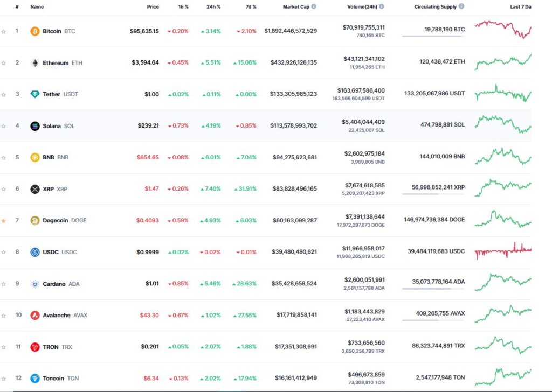Open the Toncoin TON coin page link
The width and height of the screenshot is (552, 392).
61,379
